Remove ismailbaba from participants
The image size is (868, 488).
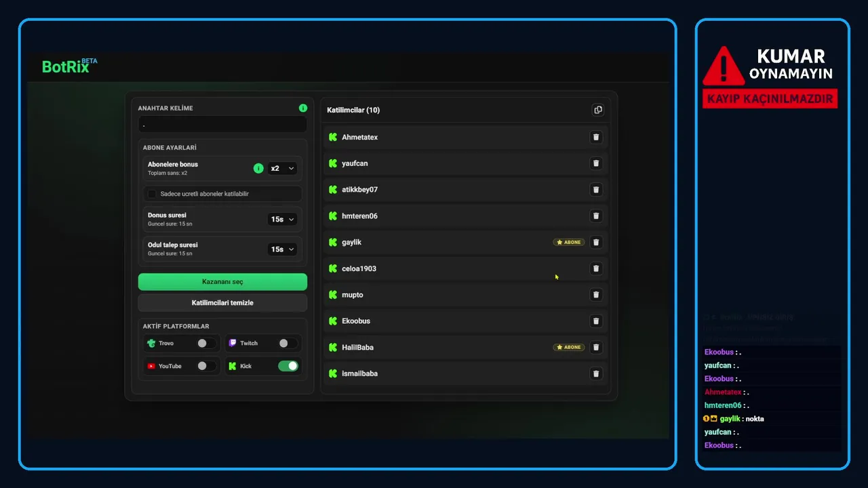[596, 373]
